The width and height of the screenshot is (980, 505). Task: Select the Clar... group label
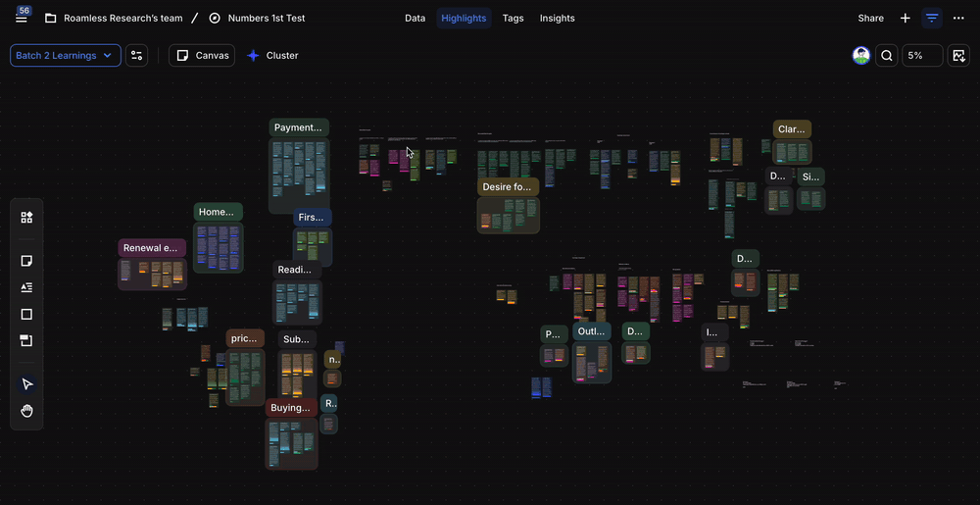(x=792, y=129)
